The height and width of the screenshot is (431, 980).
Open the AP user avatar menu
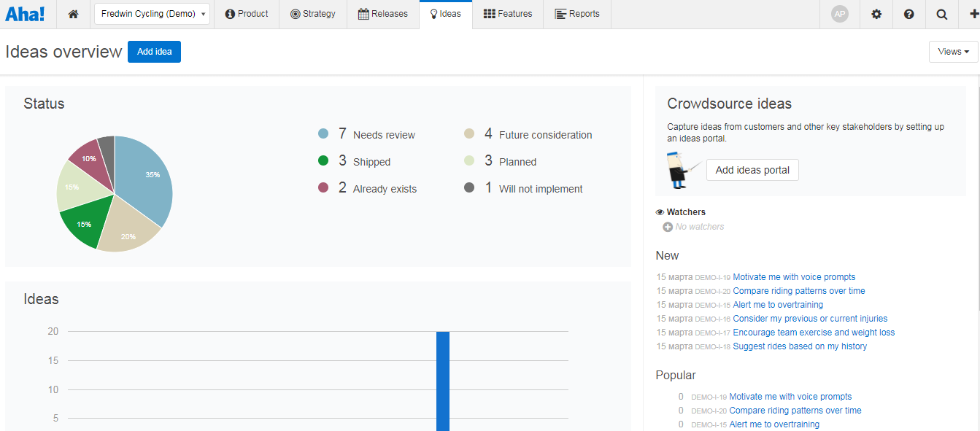tap(840, 14)
